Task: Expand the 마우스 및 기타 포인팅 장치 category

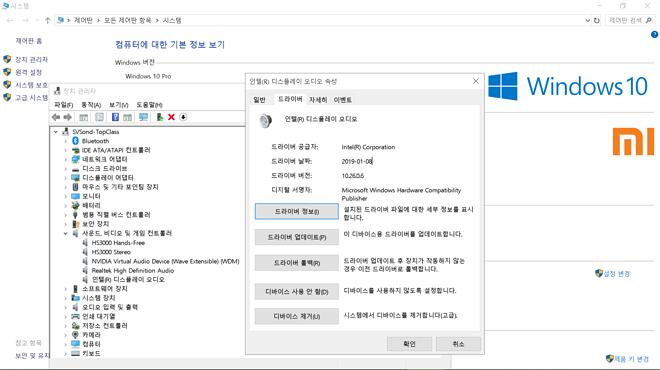Action: pyautogui.click(x=66, y=187)
